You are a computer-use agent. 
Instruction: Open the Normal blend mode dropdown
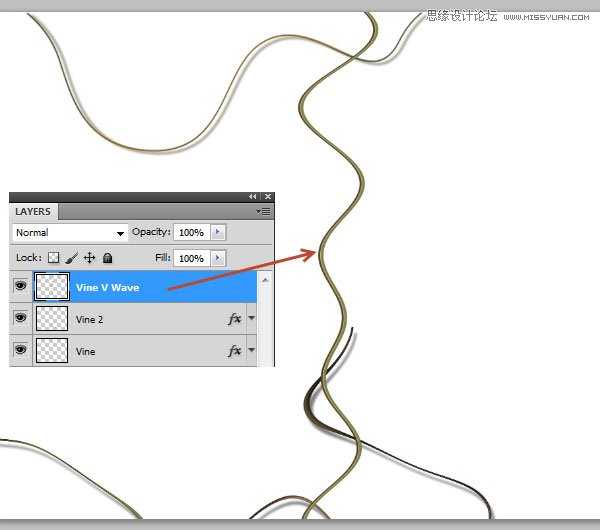70,233
